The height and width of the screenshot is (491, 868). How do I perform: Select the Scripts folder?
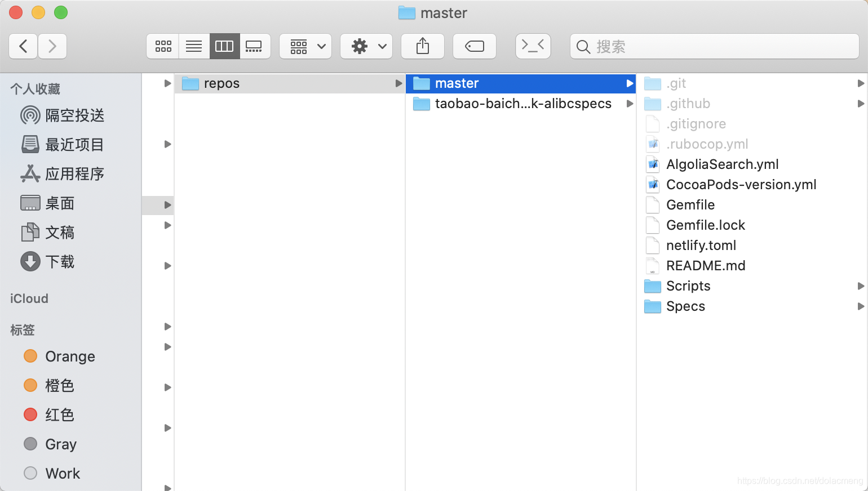[753, 286]
